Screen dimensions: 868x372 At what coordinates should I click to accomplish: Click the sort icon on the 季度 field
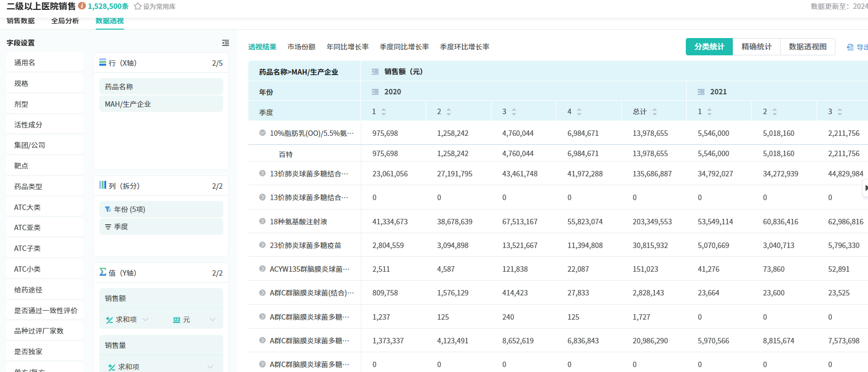click(108, 227)
